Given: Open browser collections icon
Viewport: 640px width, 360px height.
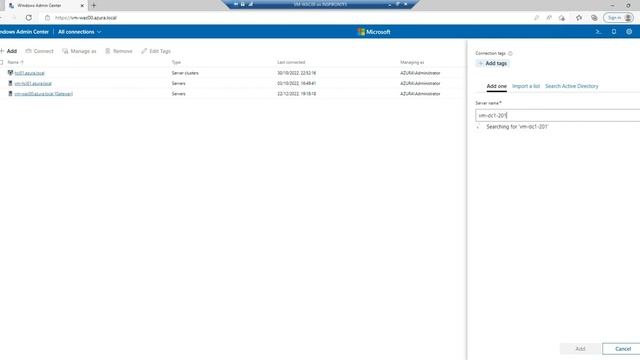Looking at the screenshot, I should pyautogui.click(x=594, y=18).
